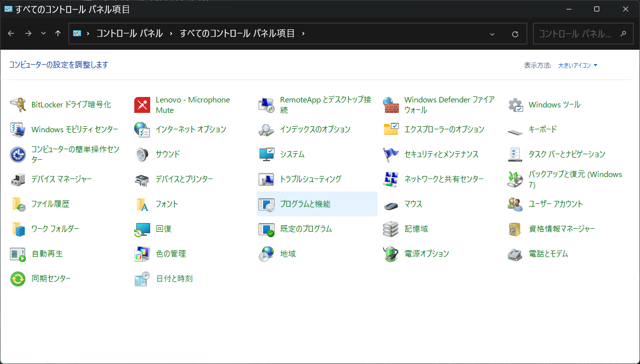Open 回復 options
This screenshot has height=364, width=640.
(164, 229)
